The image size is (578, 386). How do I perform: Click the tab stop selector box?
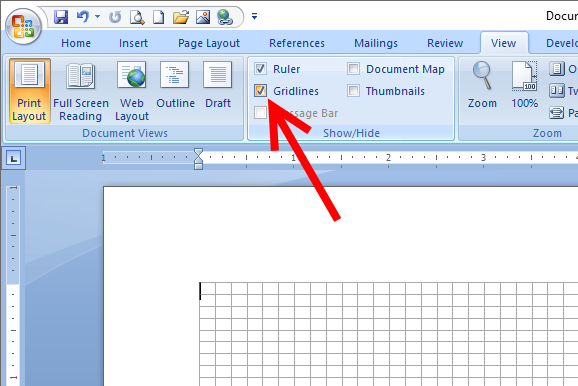[x=14, y=159]
